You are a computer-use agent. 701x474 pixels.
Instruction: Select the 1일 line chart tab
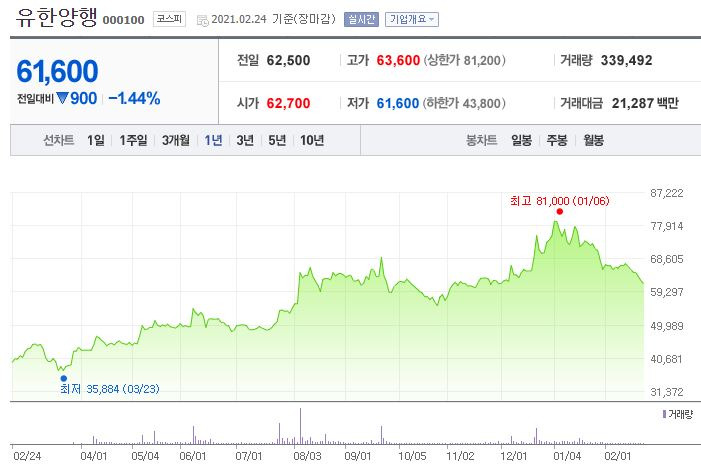[x=96, y=140]
